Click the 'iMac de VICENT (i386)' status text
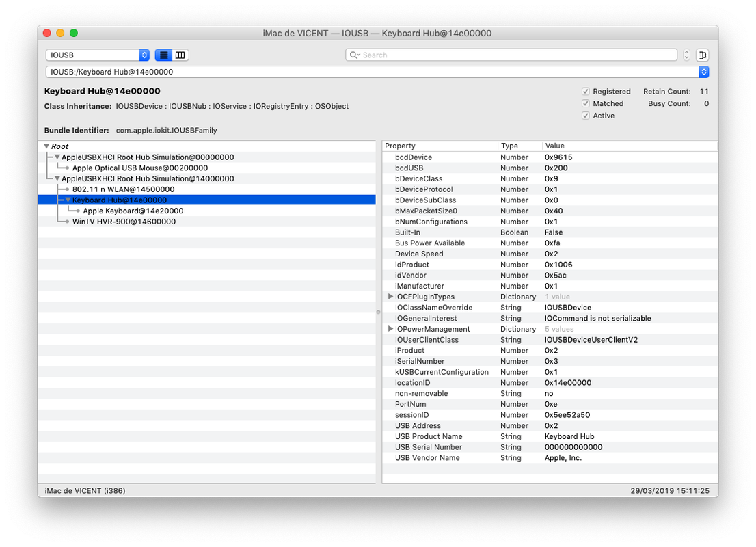Screen dimensions: 756x547 pyautogui.click(x=85, y=490)
